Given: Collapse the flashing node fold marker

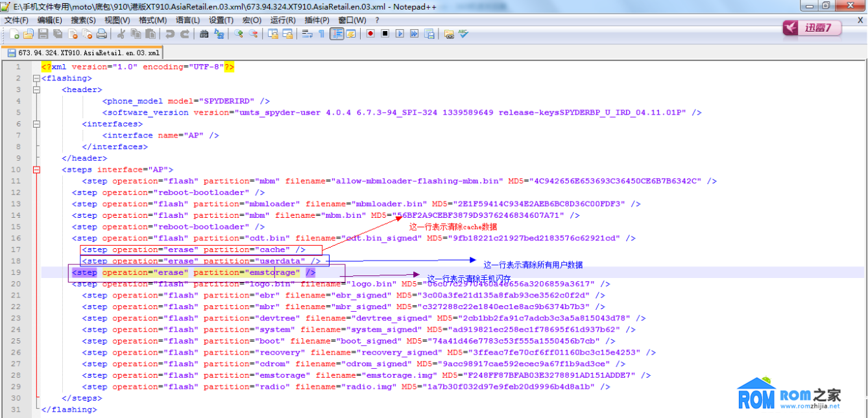Looking at the screenshot, I should pyautogui.click(x=36, y=78).
